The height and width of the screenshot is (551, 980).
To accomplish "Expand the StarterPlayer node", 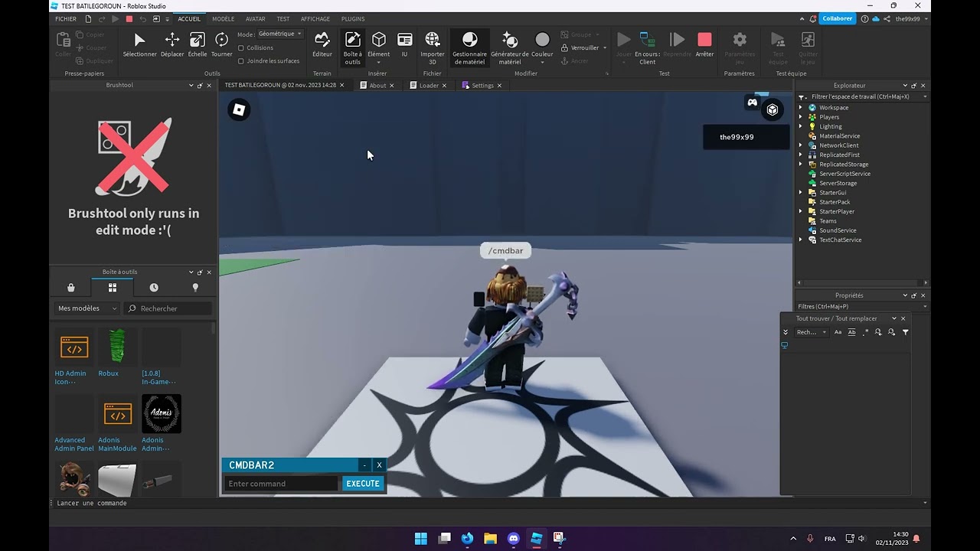I will tap(801, 211).
